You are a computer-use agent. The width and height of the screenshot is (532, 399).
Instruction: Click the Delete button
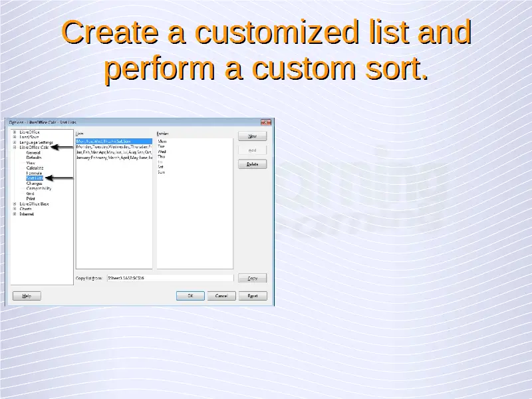click(252, 164)
